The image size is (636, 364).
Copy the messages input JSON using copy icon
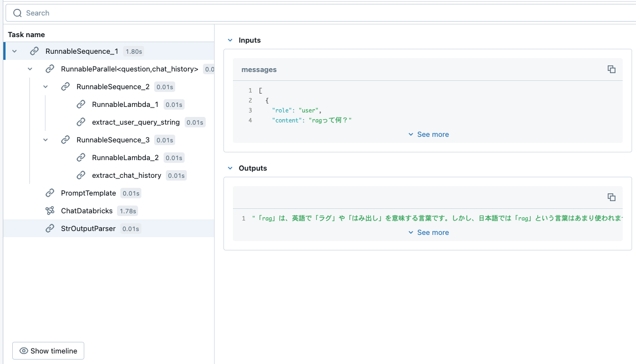click(x=612, y=69)
